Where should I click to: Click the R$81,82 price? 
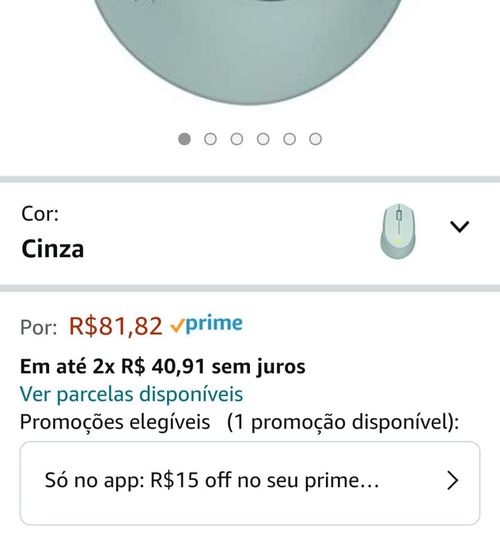click(x=115, y=326)
